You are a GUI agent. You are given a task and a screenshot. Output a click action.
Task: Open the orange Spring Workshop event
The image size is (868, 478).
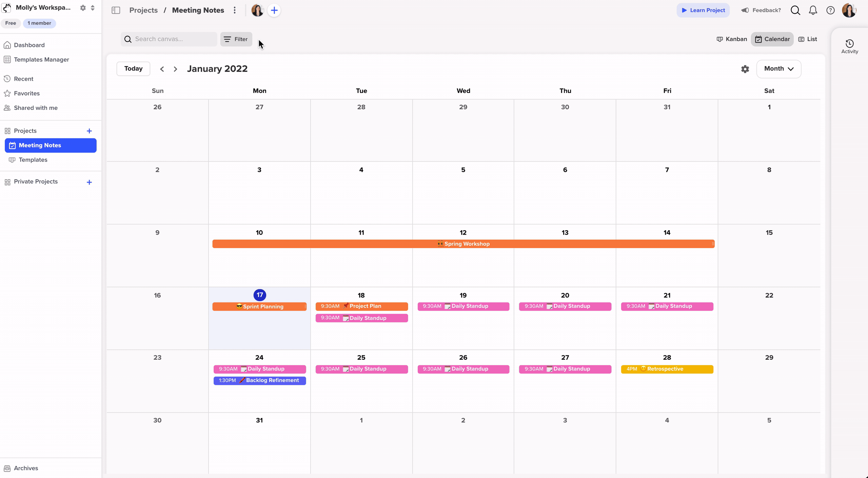[x=463, y=244]
